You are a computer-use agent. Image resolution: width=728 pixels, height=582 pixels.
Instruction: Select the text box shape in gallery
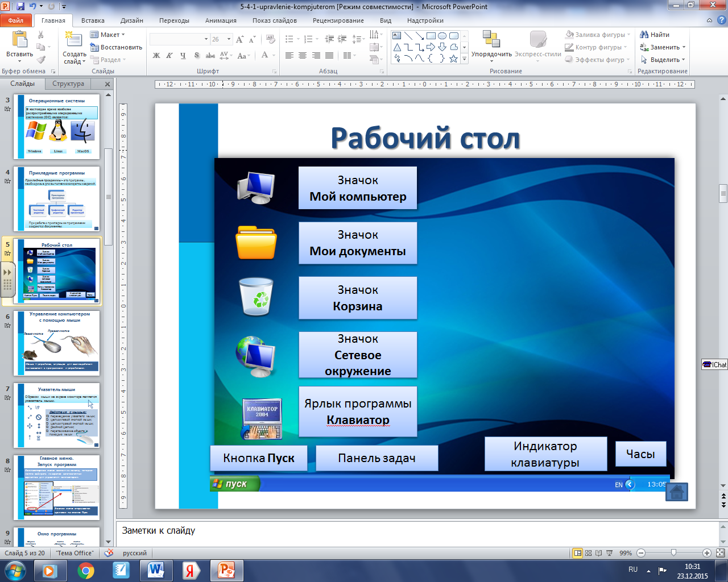(x=397, y=35)
